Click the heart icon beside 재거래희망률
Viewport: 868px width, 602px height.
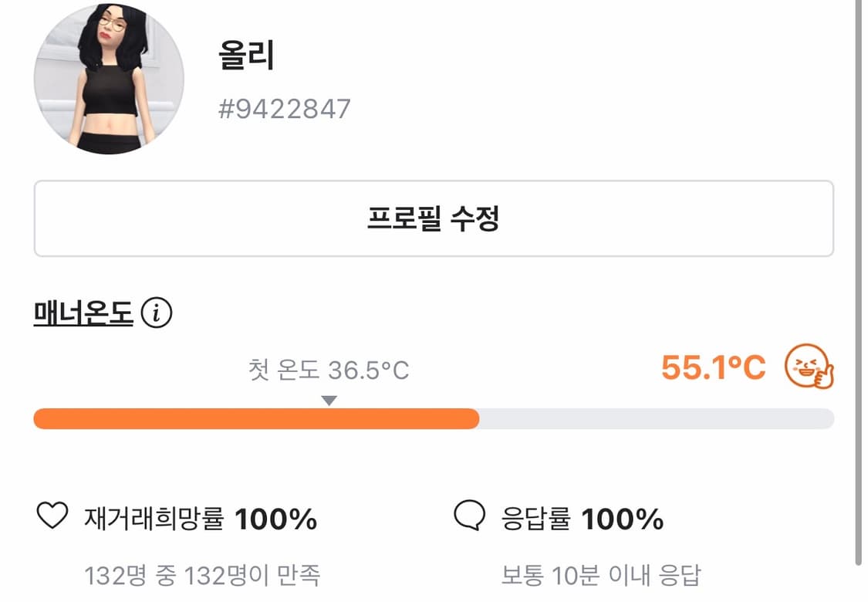click(x=52, y=516)
